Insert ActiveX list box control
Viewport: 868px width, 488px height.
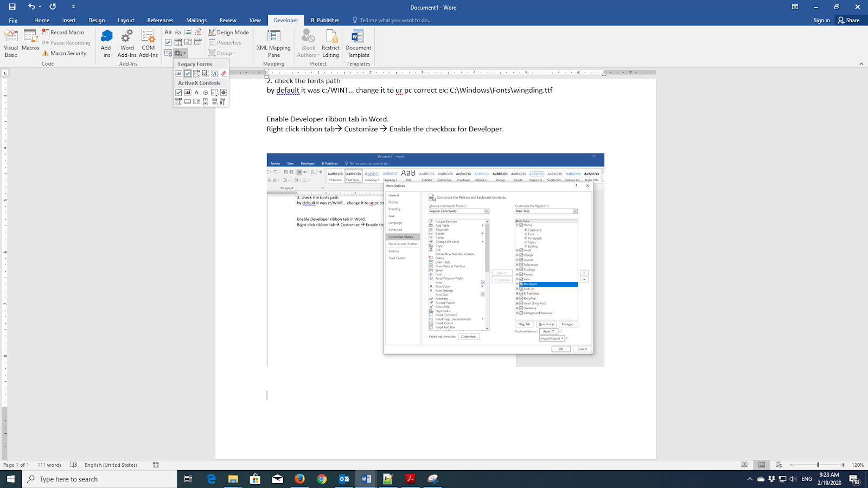click(x=196, y=101)
